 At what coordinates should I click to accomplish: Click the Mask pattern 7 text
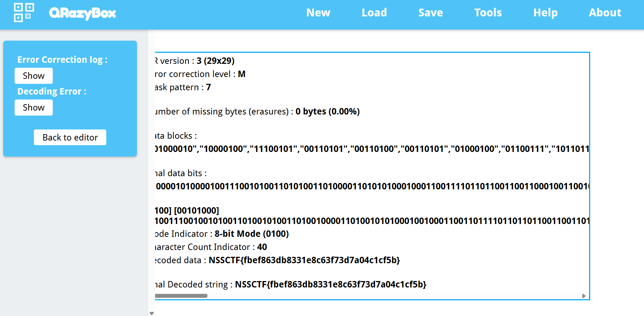[208, 87]
